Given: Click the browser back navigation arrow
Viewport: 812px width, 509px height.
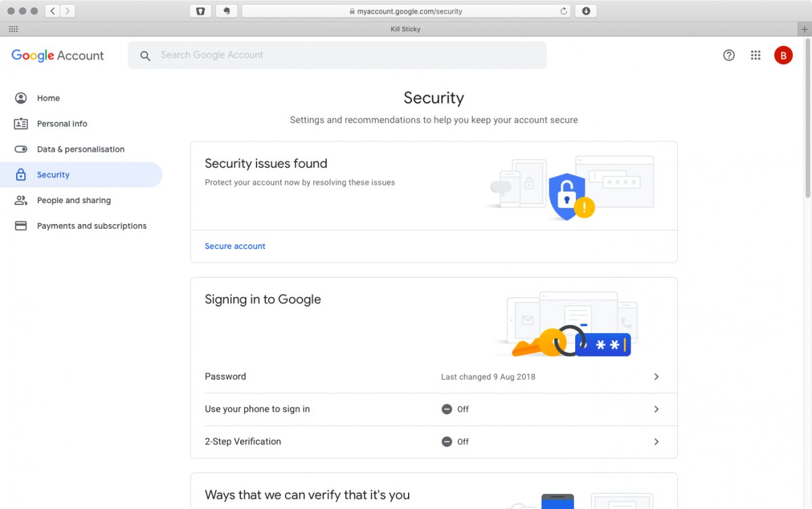Looking at the screenshot, I should tap(51, 10).
